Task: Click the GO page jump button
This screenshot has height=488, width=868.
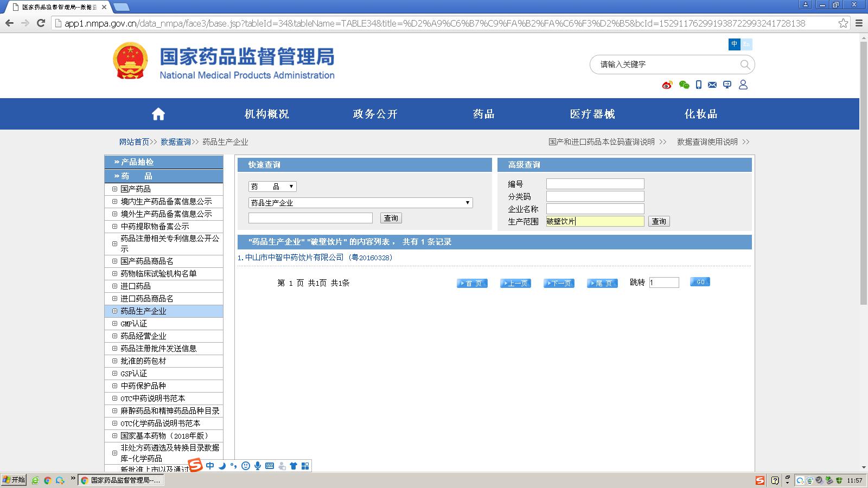Action: [x=700, y=281]
